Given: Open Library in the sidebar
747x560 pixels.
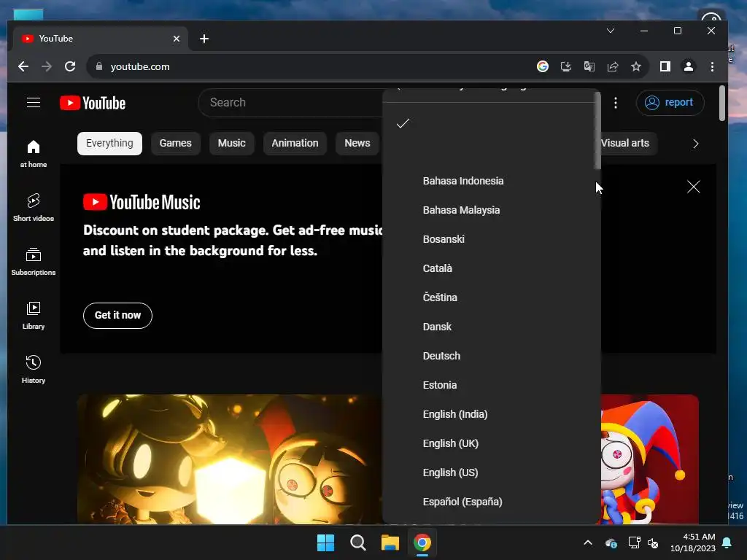Looking at the screenshot, I should tap(34, 315).
